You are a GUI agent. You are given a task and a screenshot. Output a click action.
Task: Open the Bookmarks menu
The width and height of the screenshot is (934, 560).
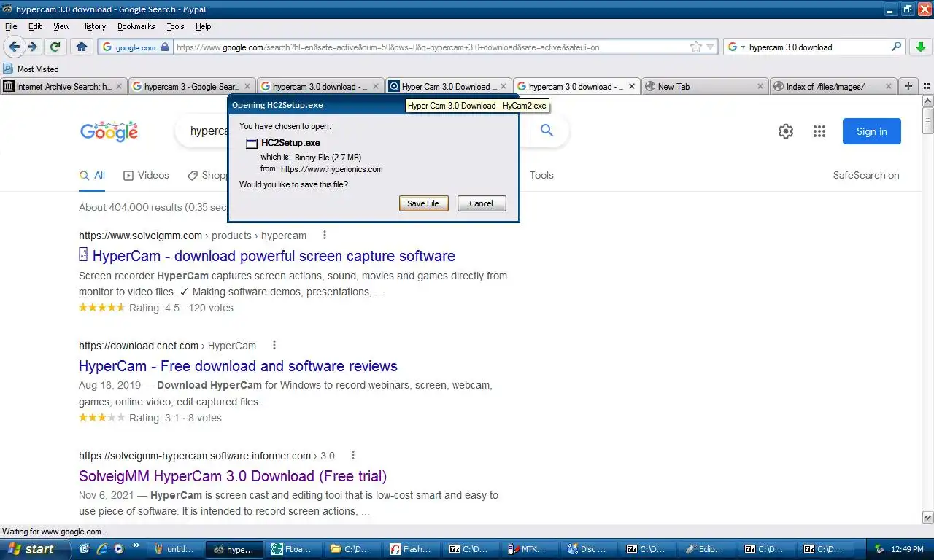click(136, 26)
